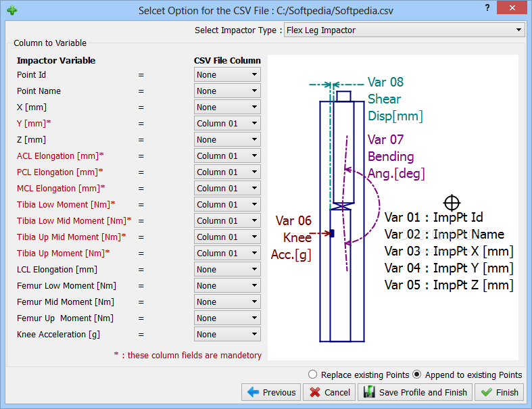
Task: Click the 'Var 02 : ImpPt Name' text
Action: [444, 234]
